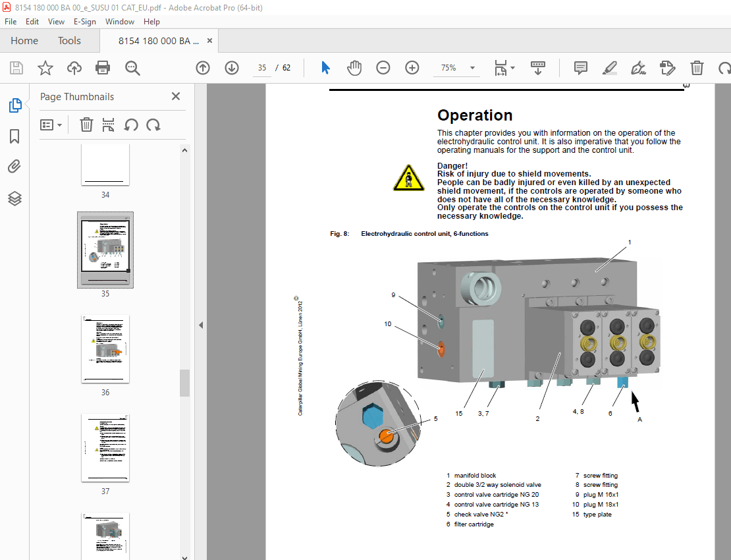Click the 75% zoom value field
The image size is (731, 560).
[x=448, y=68]
